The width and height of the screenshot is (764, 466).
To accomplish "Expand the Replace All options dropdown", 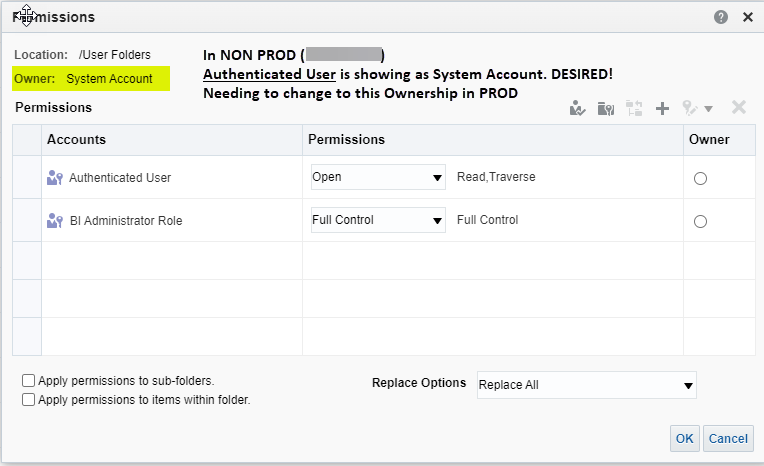I will point(587,385).
